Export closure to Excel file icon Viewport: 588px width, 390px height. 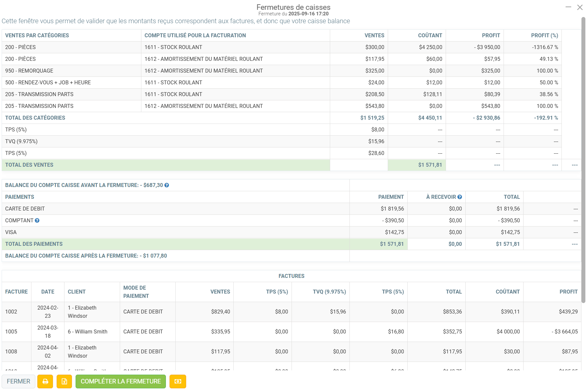[64, 382]
